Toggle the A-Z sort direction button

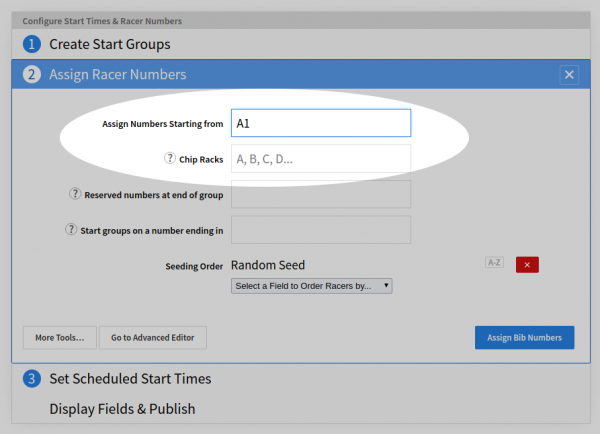(x=494, y=263)
